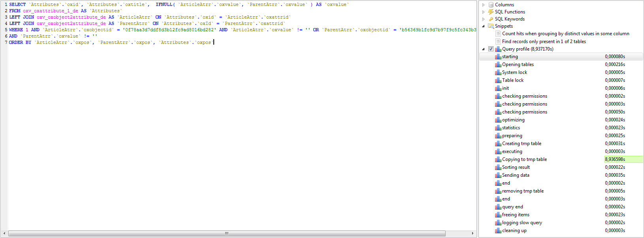
Task: Uncheck the Query profile checkbox
Action: [x=491, y=49]
